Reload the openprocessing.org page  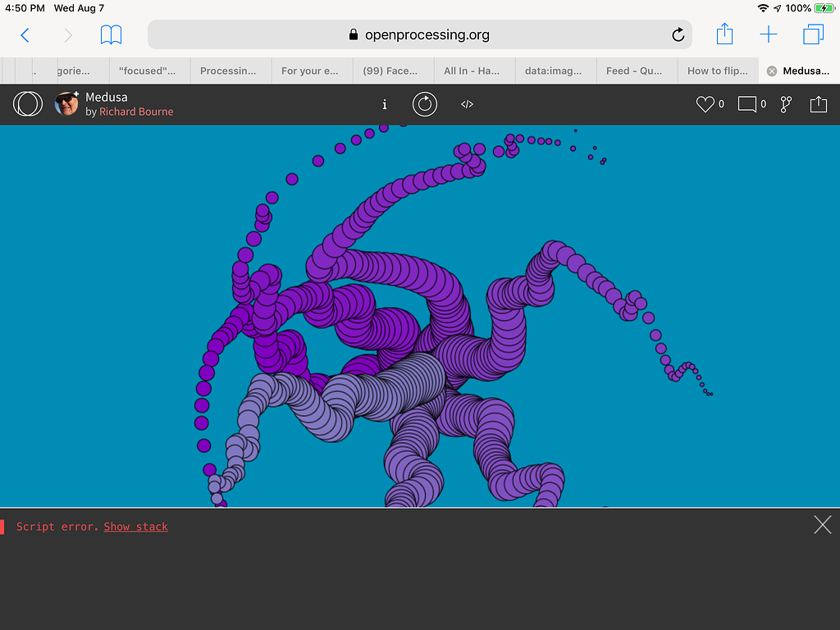pyautogui.click(x=678, y=34)
